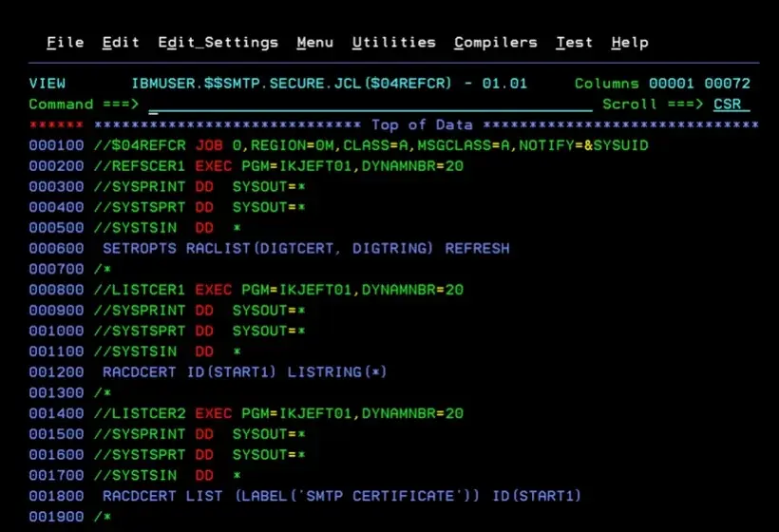The image size is (779, 532).
Task: Select line number 000900
Action: coord(56,311)
